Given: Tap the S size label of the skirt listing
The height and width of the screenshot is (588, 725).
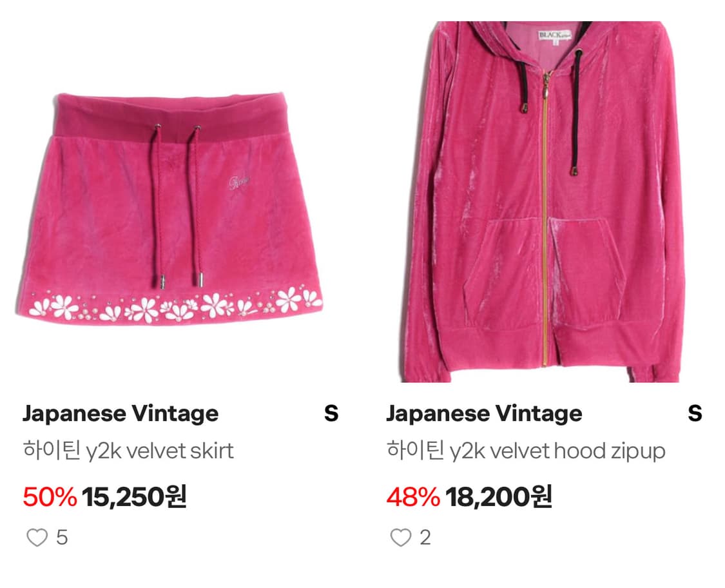Looking at the screenshot, I should click(x=331, y=413).
